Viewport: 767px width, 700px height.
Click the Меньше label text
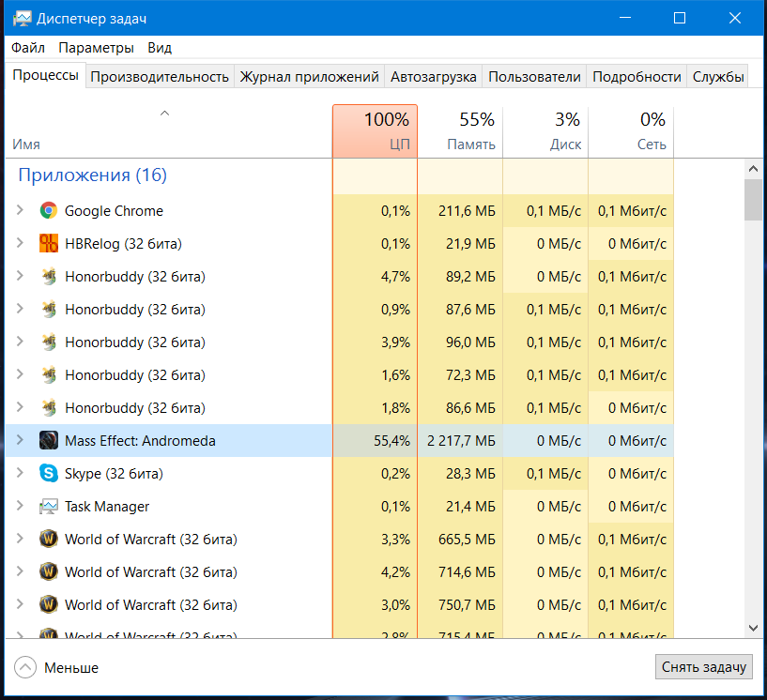click(x=71, y=668)
